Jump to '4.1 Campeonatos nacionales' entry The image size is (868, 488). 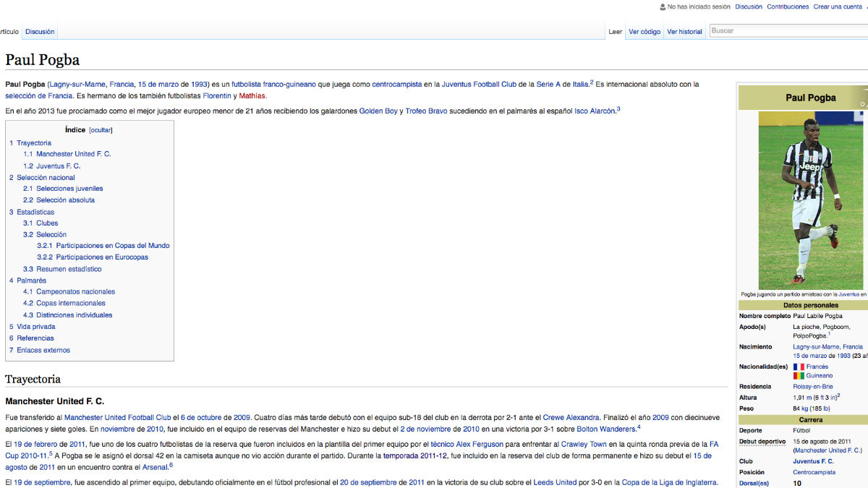(69, 292)
